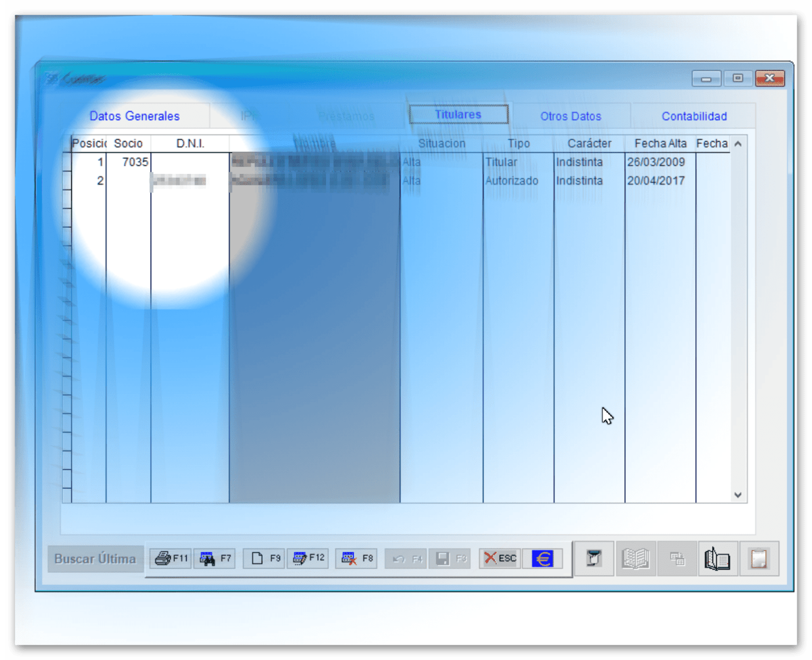Switch to the Otros Datos tab

570,116
